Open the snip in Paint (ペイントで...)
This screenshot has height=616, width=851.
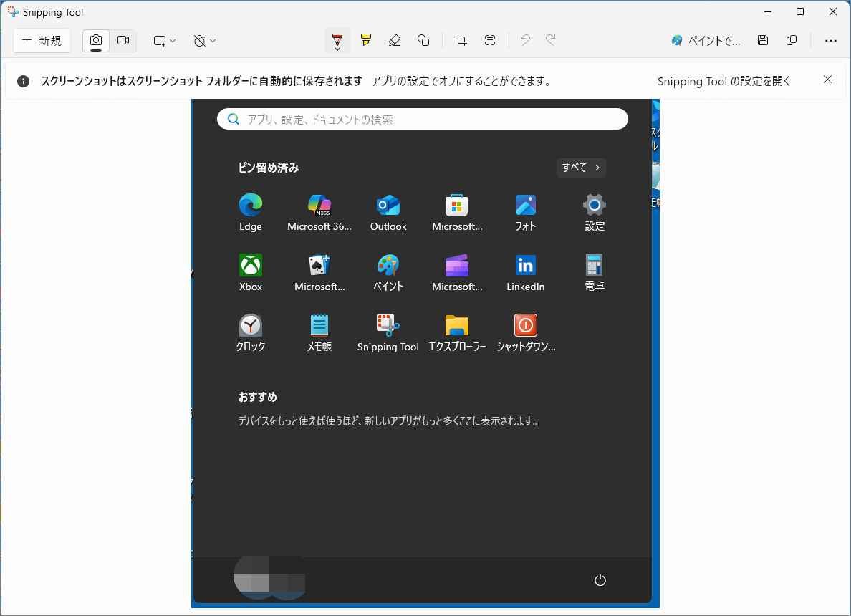point(706,41)
